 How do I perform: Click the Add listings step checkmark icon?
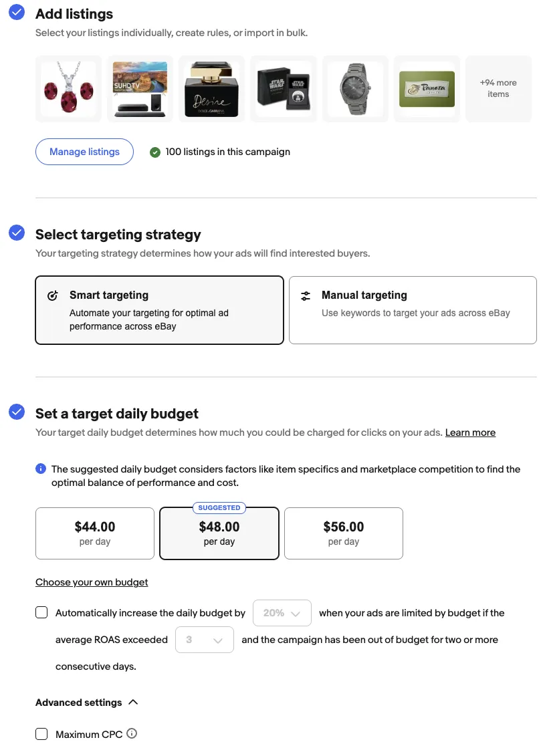tap(17, 13)
